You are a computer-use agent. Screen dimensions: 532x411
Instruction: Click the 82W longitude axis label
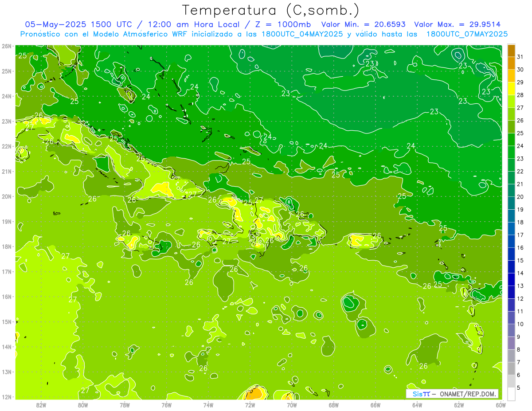41,405
